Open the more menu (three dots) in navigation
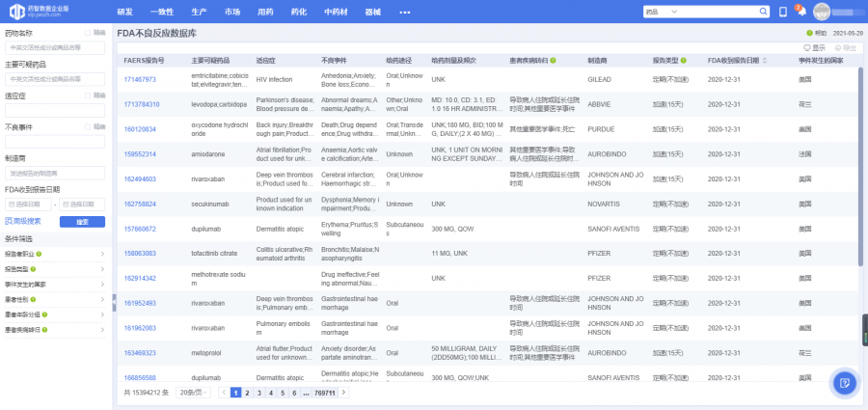This screenshot has width=868, height=410. coord(405,12)
